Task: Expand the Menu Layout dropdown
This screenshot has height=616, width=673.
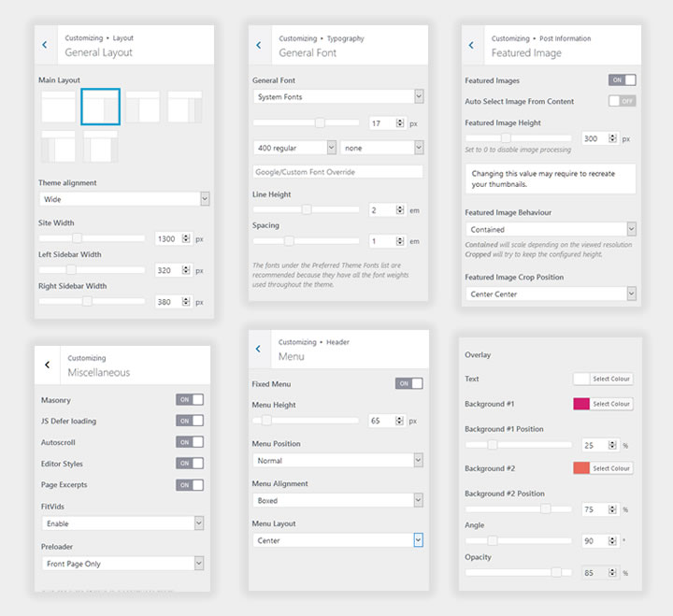Action: (x=337, y=540)
